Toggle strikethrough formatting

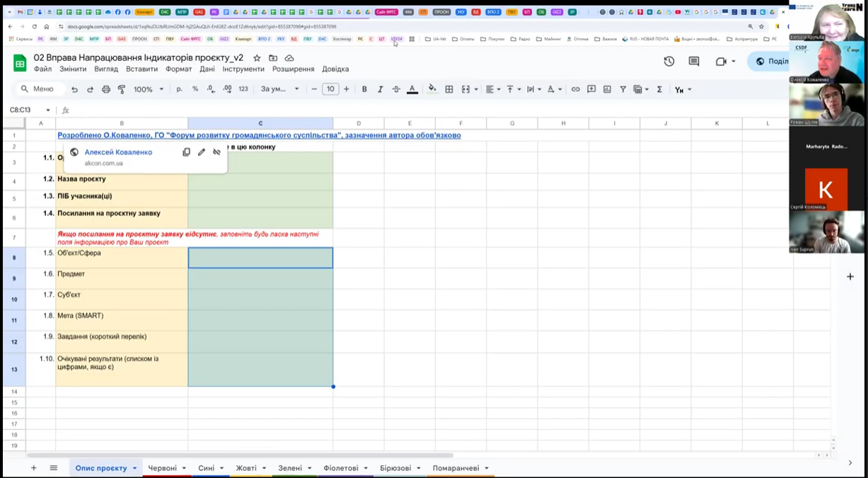point(395,89)
